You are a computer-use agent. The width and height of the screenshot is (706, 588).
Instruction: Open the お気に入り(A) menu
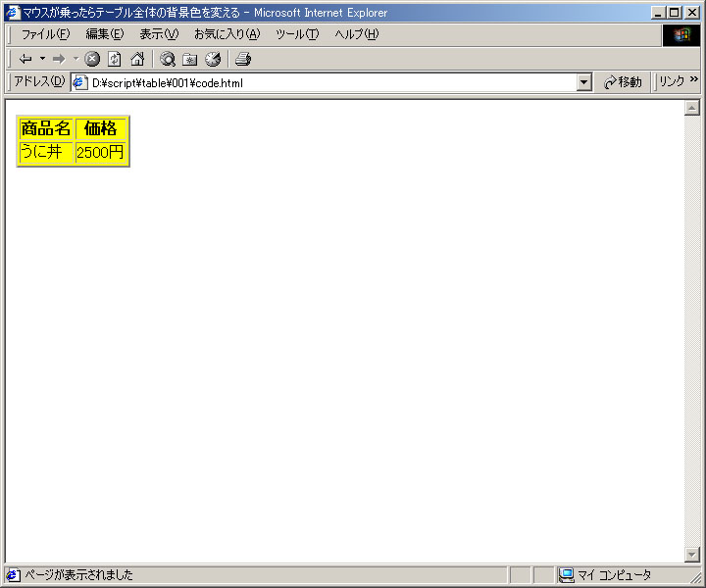pos(227,34)
